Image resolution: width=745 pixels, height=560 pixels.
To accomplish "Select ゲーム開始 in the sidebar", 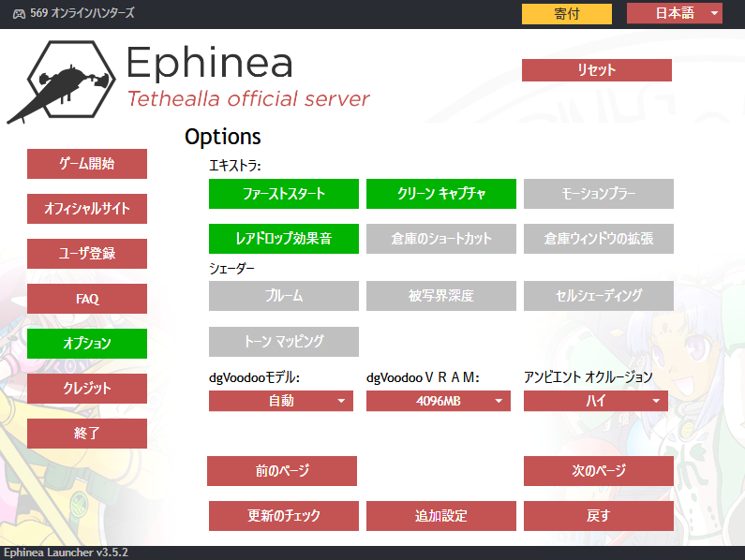I will click(87, 164).
